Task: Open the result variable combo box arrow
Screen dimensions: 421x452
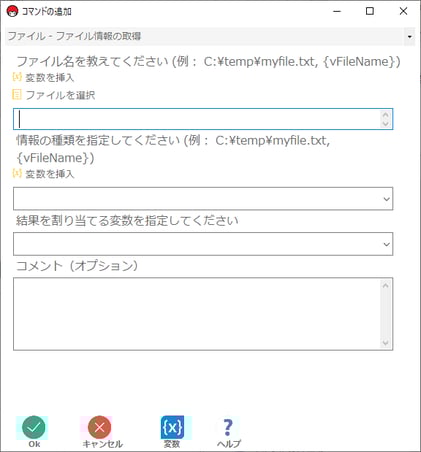Action: click(386, 244)
